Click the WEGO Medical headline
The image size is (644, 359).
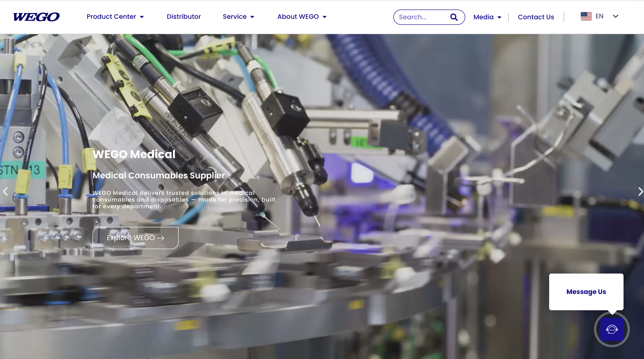tap(134, 154)
